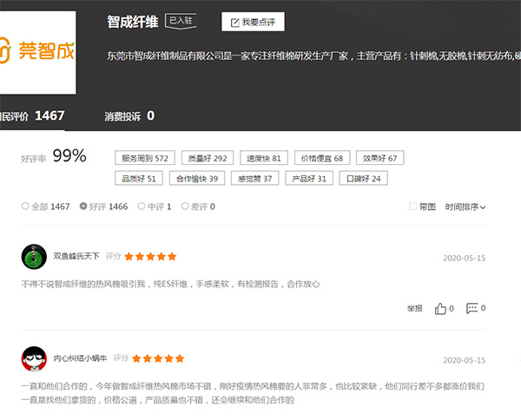Click 双鱼峰氏天下 user avatar
Screen dimensions: 521x420
pos(34,257)
